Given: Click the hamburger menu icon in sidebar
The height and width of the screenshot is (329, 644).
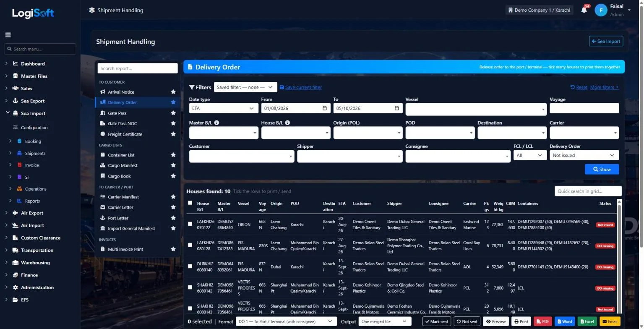Looking at the screenshot, I should click(x=8, y=35).
